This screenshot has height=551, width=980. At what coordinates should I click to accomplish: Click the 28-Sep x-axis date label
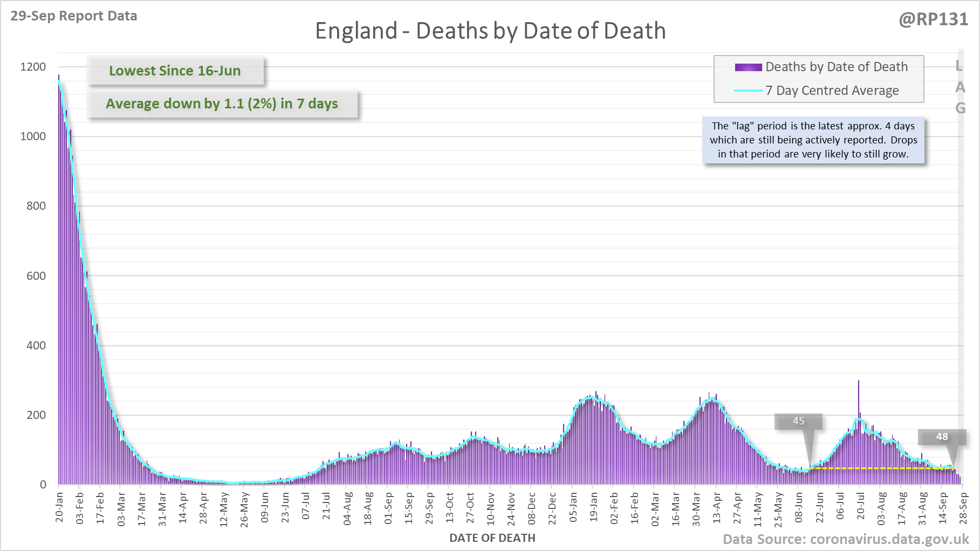[x=963, y=507]
